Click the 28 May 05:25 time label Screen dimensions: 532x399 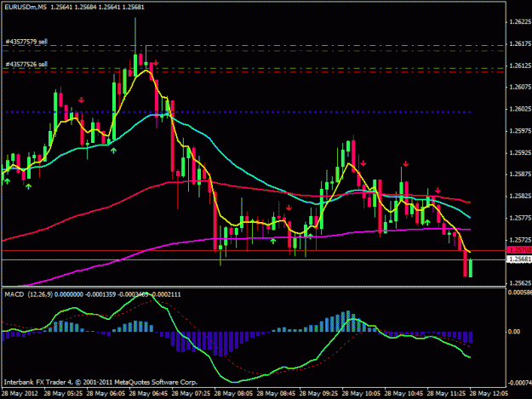[x=63, y=394]
